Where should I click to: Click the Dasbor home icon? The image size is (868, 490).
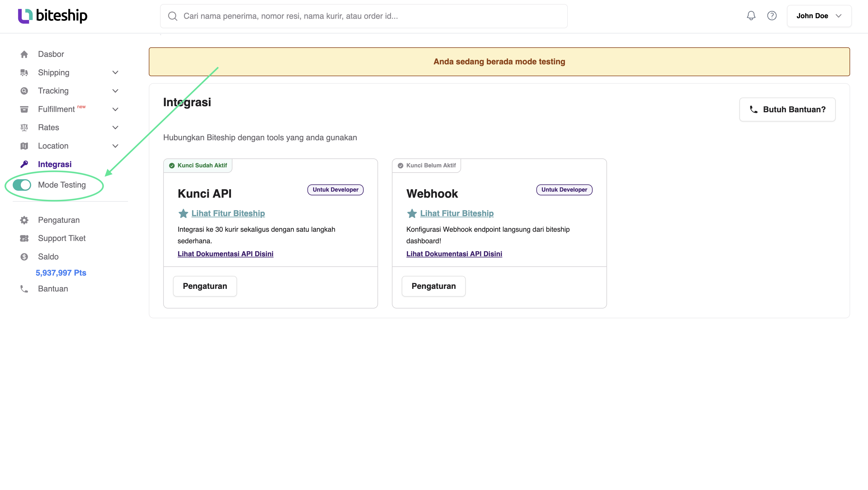point(24,54)
